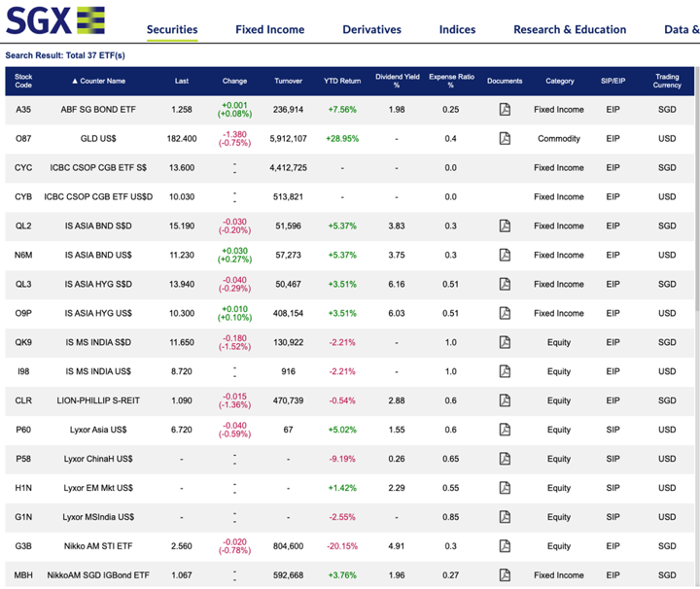Open the Derivatives navigation tab
The width and height of the screenshot is (700, 589).
pos(371,29)
